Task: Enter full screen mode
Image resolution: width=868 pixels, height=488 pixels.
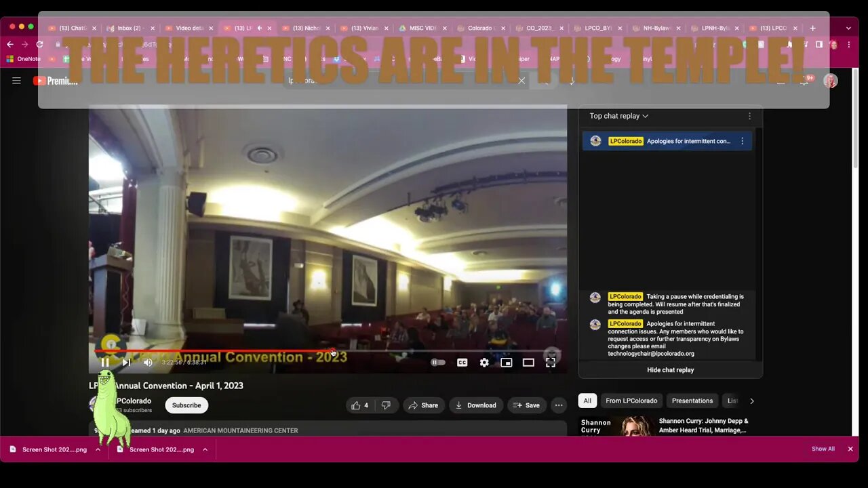Action: pos(551,363)
